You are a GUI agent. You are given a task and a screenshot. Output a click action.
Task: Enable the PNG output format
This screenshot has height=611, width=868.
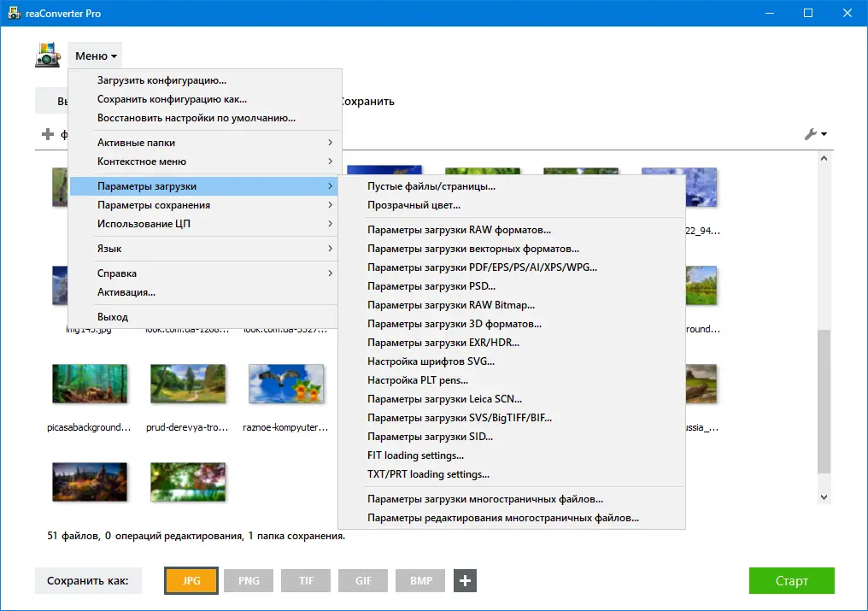click(248, 580)
